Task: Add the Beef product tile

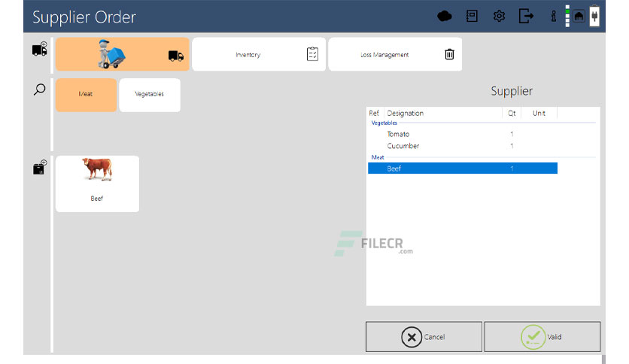Action: point(98,184)
